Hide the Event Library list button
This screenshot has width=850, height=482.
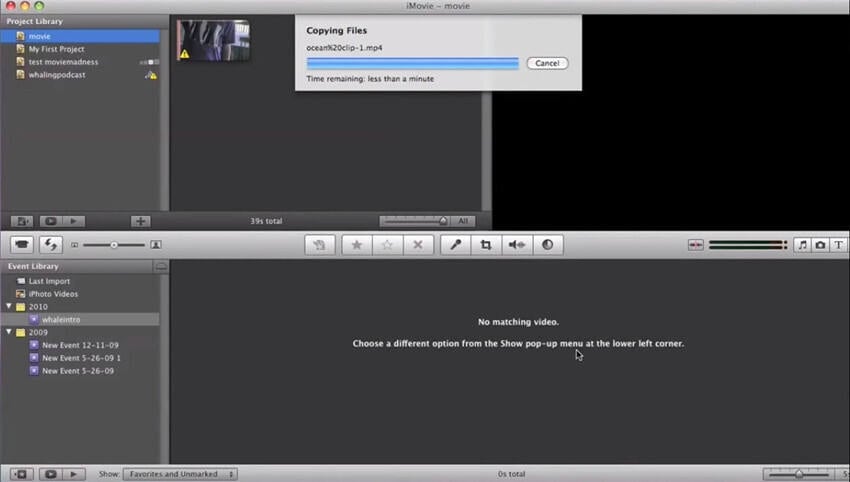(x=21, y=474)
